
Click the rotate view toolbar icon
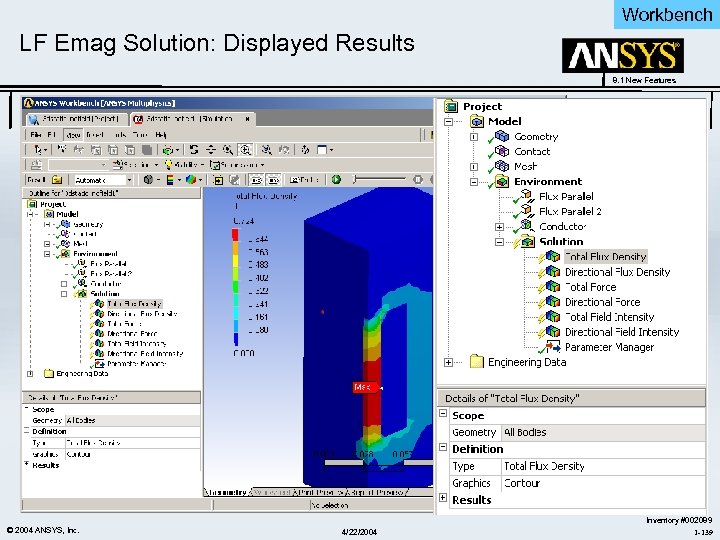coord(194,150)
